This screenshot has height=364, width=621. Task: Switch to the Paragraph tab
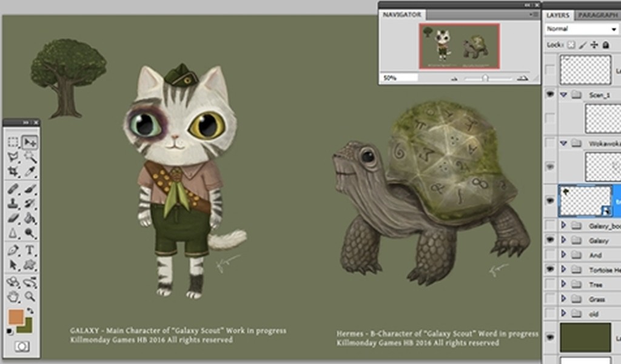point(598,15)
